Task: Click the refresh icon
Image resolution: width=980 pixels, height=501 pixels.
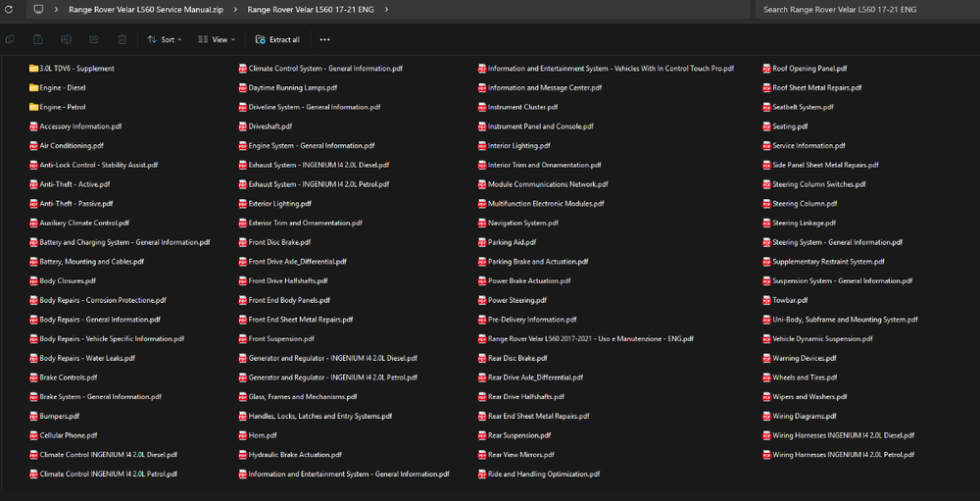Action: coord(10,9)
